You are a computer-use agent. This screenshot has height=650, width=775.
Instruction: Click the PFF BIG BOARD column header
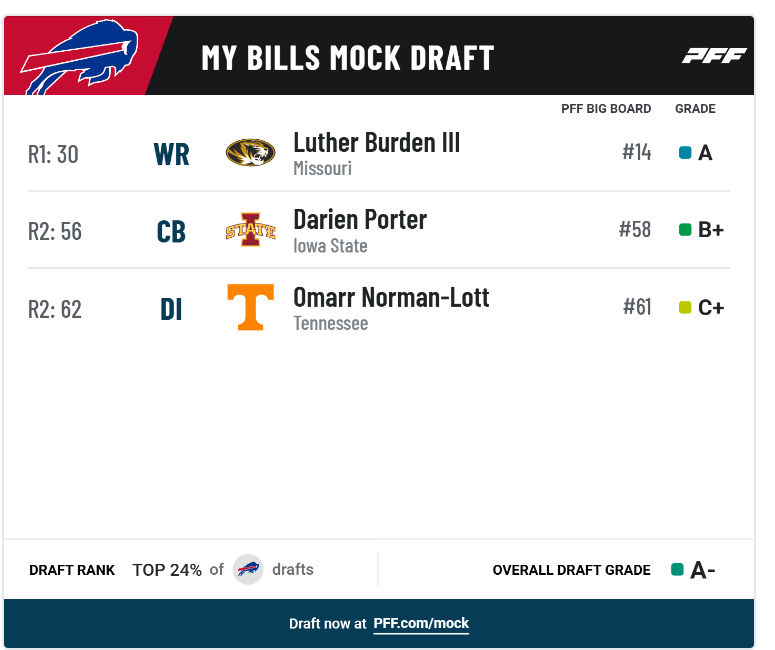coord(606,109)
